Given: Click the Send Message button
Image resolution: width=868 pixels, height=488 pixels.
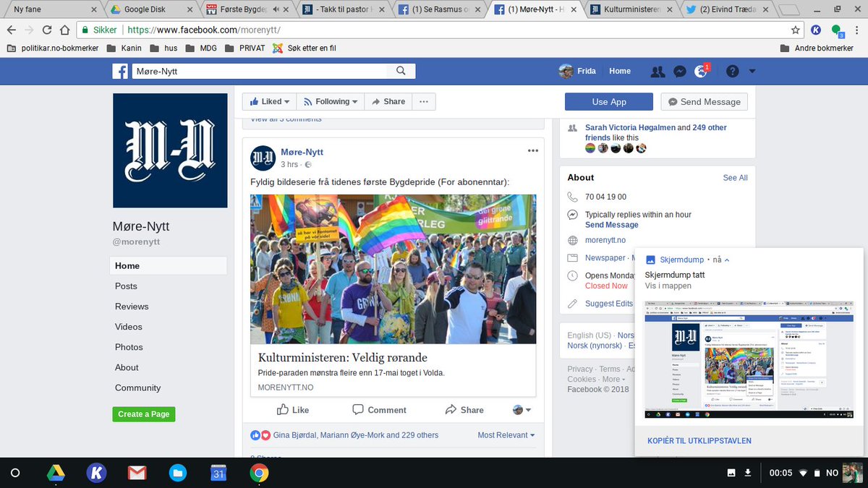Looking at the screenshot, I should coord(704,101).
